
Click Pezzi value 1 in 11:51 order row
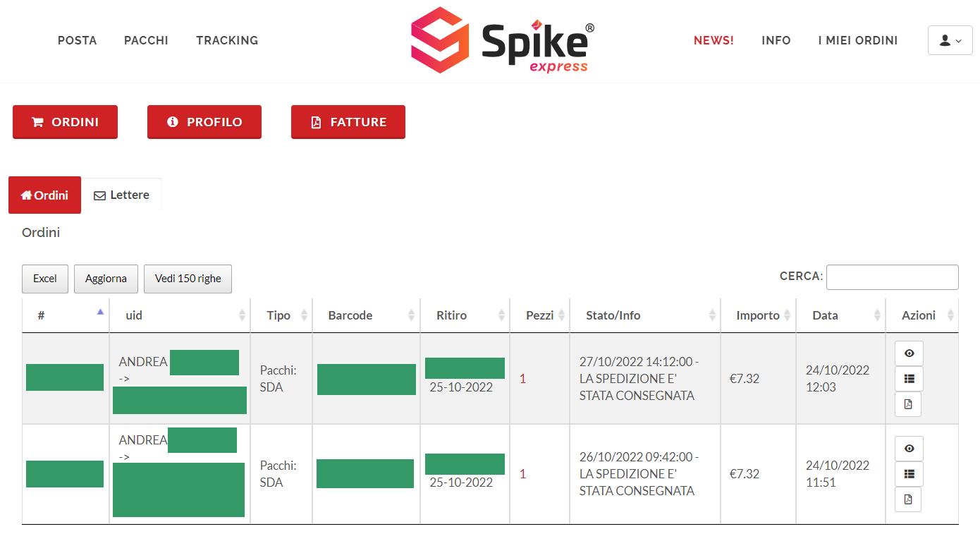[523, 474]
